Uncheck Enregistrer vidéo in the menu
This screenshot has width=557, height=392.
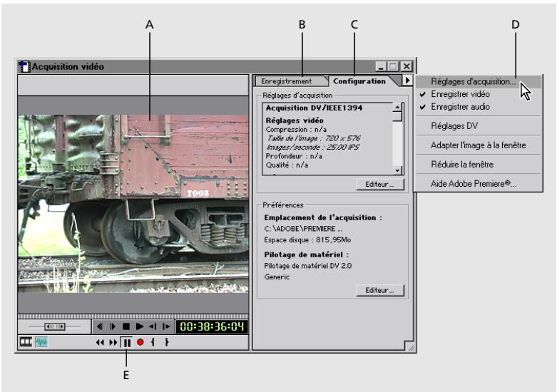460,94
